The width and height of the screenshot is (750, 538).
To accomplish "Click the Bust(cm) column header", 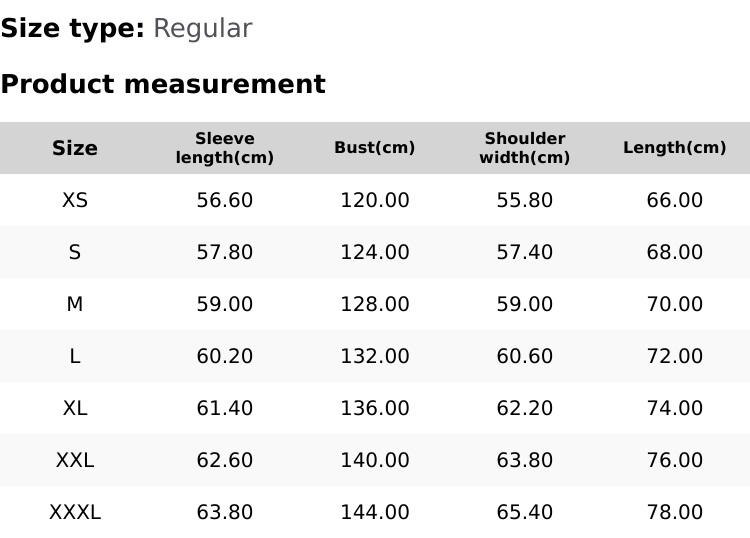I will click(x=375, y=148).
